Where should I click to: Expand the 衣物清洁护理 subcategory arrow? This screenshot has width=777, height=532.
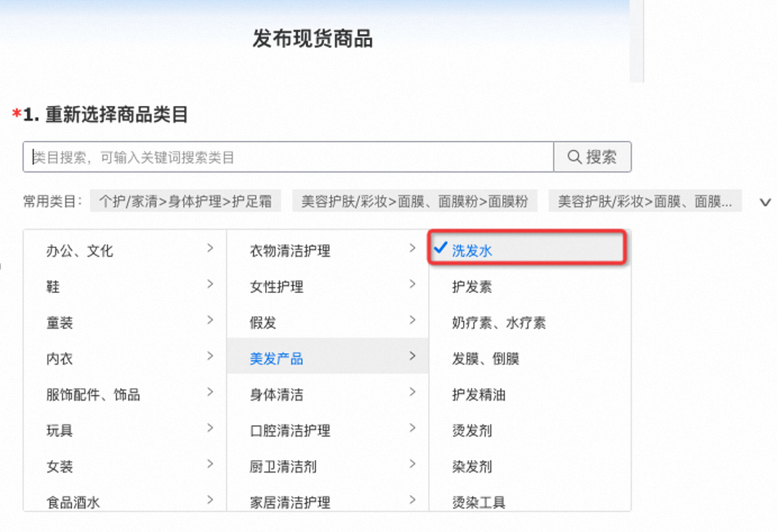click(x=412, y=249)
